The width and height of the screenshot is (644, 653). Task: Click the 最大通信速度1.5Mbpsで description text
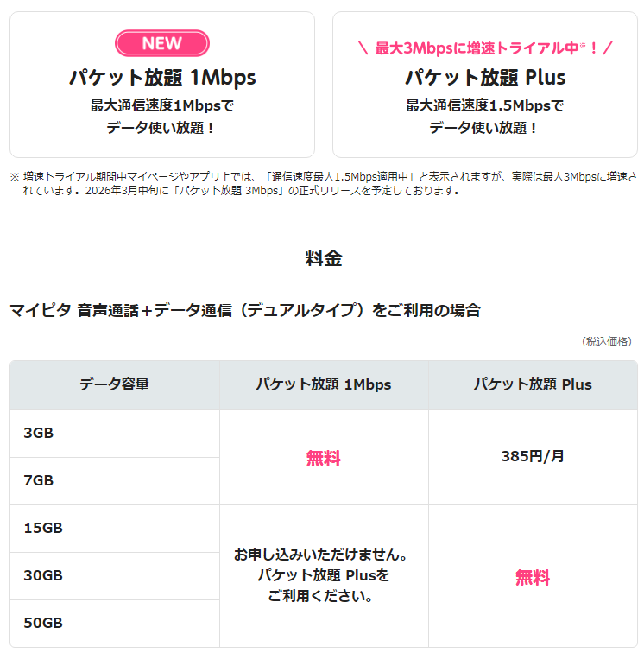pos(485,106)
